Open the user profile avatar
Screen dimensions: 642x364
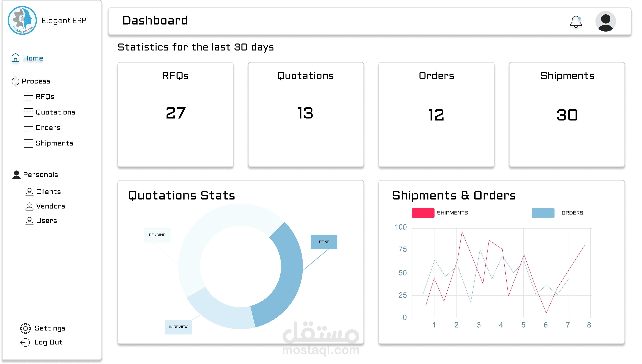point(605,21)
